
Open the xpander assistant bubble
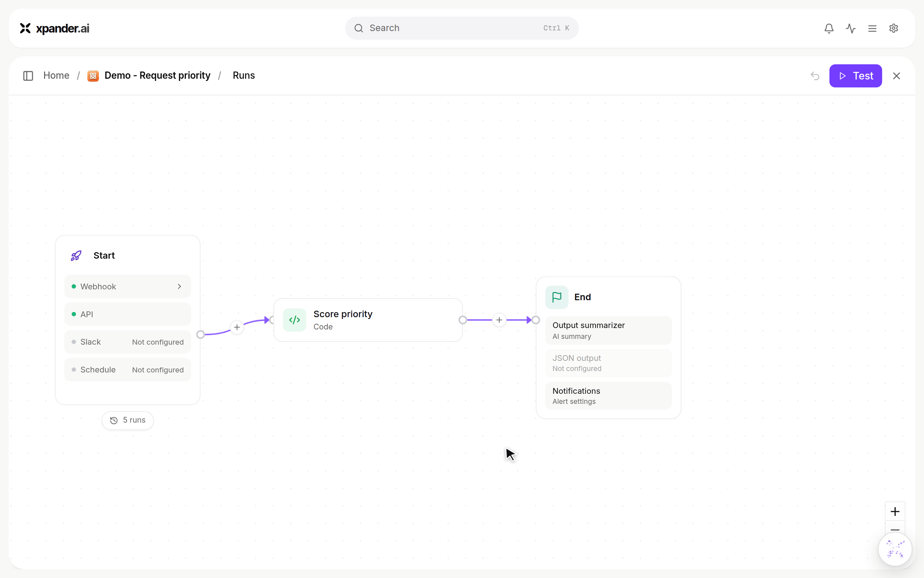[895, 549]
